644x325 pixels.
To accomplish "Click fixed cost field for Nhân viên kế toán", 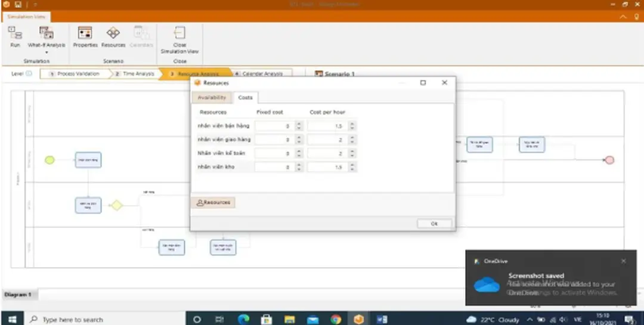I will pos(274,153).
